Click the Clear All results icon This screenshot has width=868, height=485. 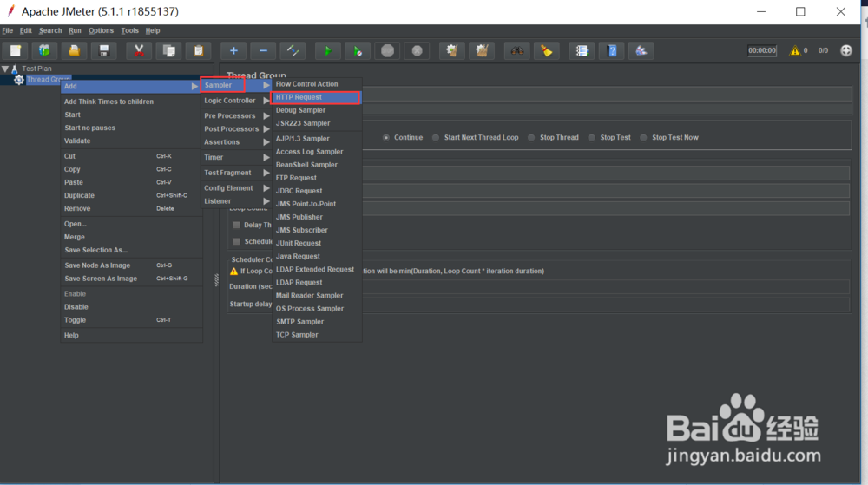click(482, 51)
